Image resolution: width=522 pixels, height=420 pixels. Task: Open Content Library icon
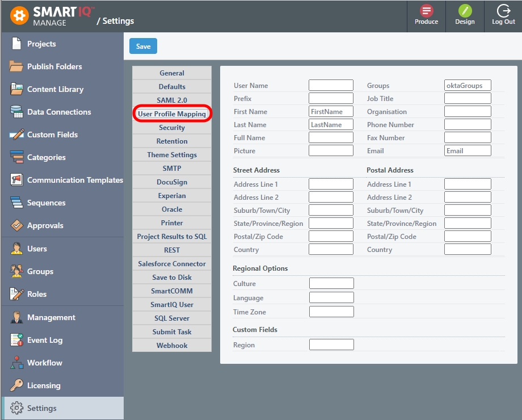coord(16,89)
